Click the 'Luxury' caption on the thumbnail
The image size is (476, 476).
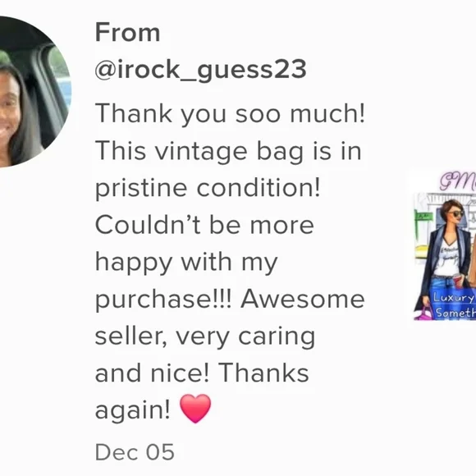tap(454, 298)
